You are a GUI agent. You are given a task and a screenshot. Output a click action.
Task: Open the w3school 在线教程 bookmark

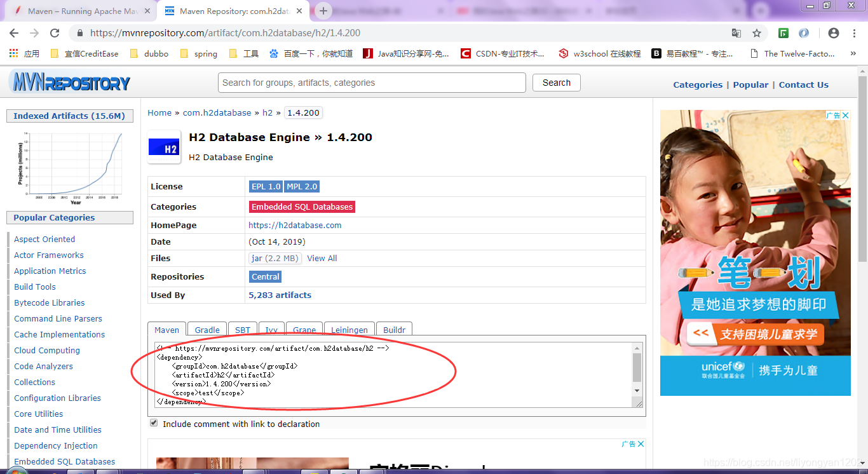pos(600,53)
